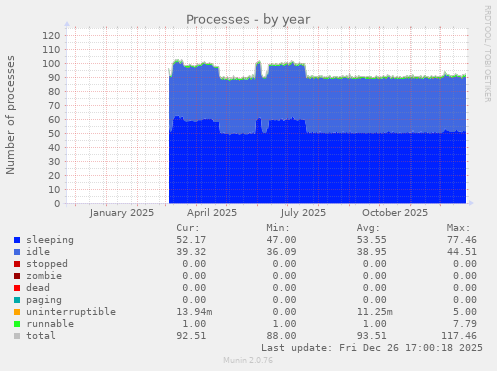The height and width of the screenshot is (371, 497).
Task: Click the y-axis value 120
Action: (51, 36)
